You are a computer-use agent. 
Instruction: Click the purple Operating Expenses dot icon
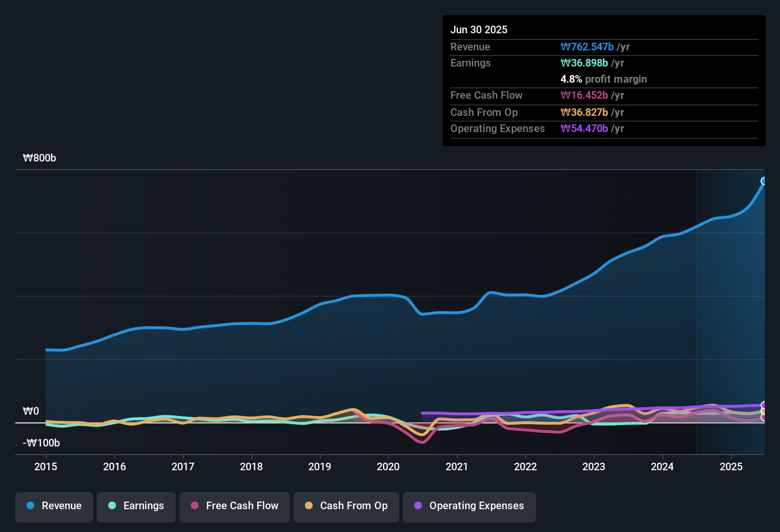coord(418,506)
